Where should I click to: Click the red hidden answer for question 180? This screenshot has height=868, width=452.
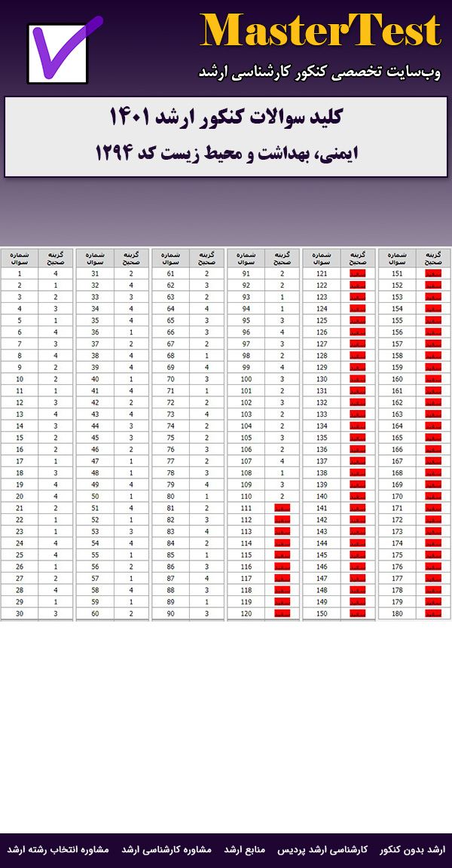[x=433, y=614]
